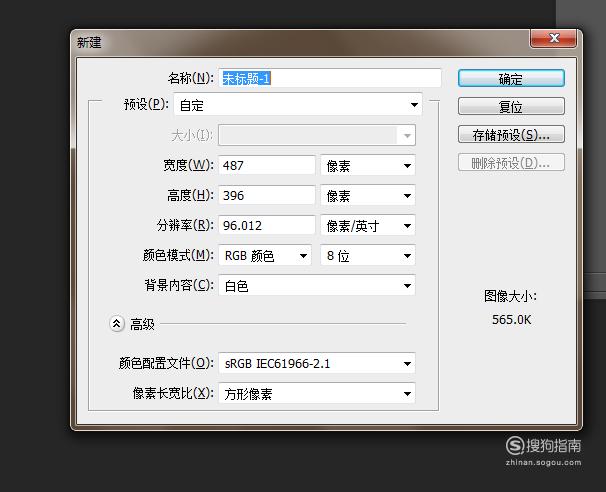Close the 新建 dialog with the X
The height and width of the screenshot is (492, 606).
(554, 38)
